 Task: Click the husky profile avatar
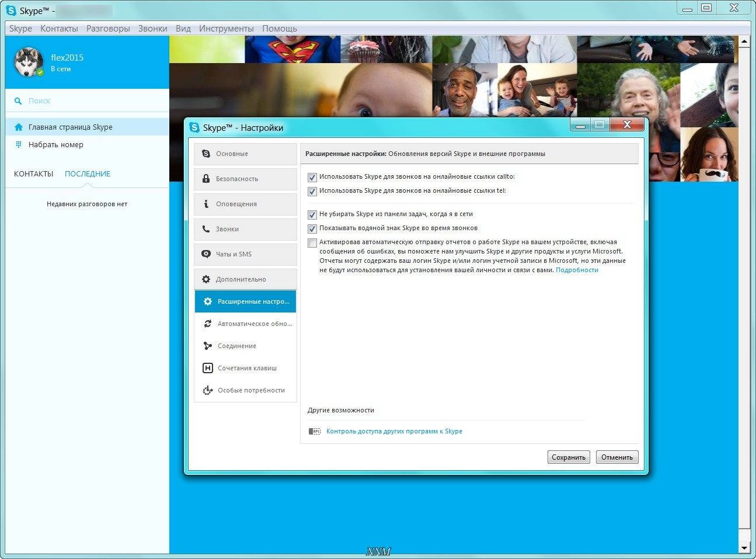click(x=29, y=62)
